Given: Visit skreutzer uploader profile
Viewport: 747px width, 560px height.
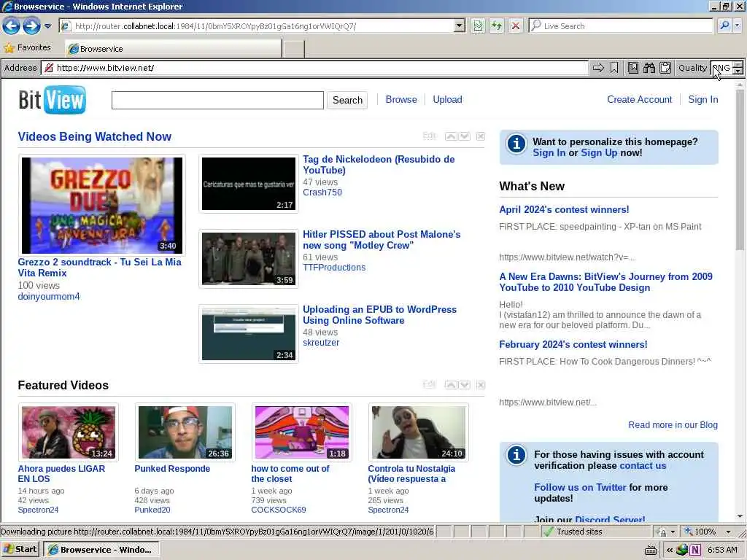Looking at the screenshot, I should pos(321,343).
